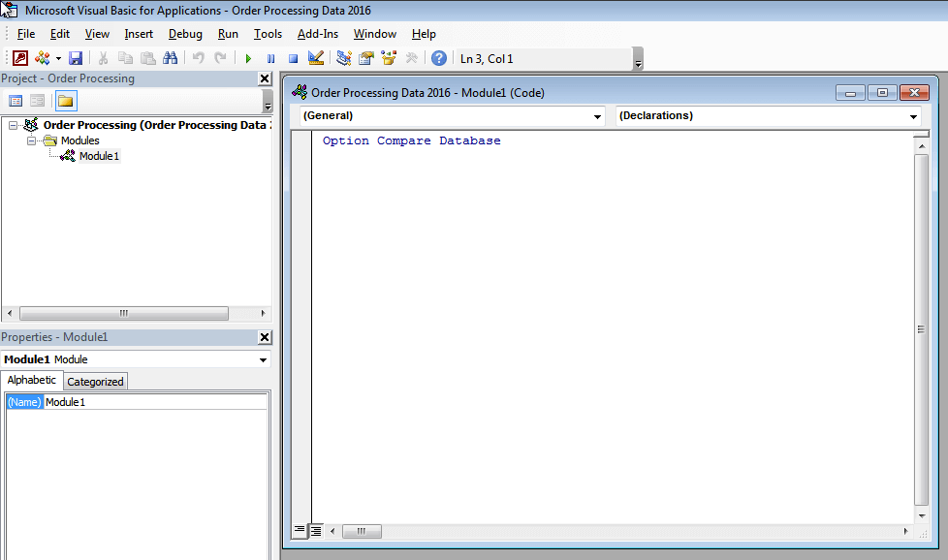Image resolution: width=948 pixels, height=560 pixels.
Task: Run the code with the green play icon
Action: click(x=248, y=58)
